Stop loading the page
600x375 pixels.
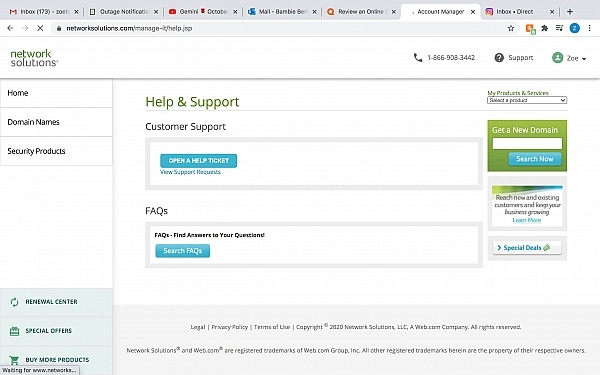40,28
